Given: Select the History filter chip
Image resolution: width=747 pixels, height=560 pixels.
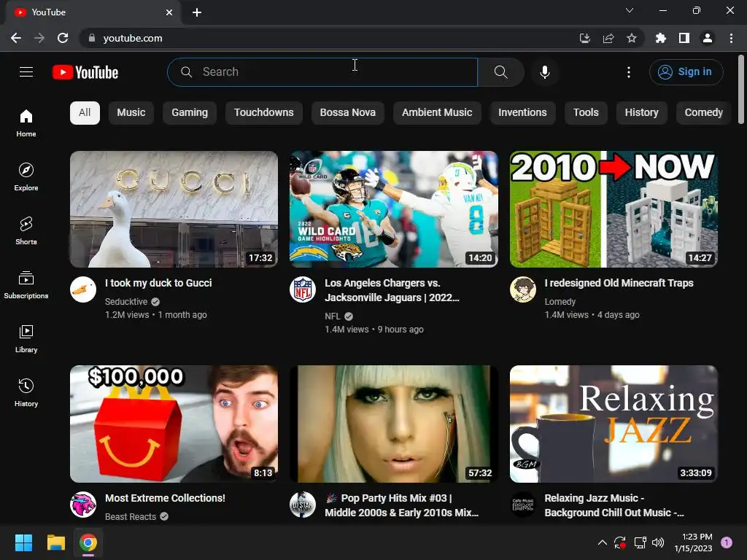Looking at the screenshot, I should click(x=642, y=113).
